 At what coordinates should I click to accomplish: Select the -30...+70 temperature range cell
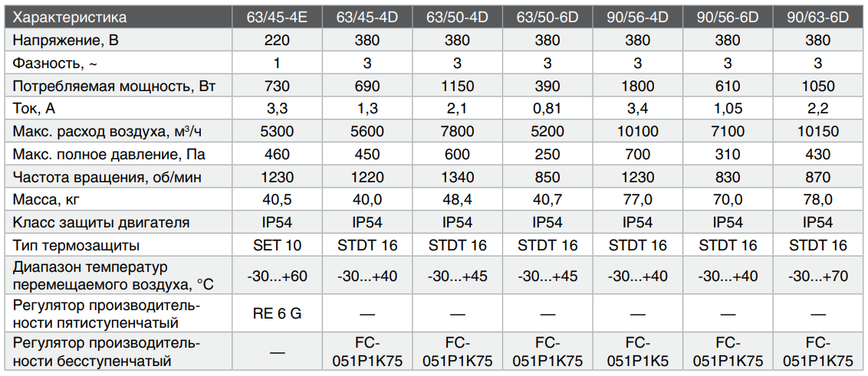click(818, 276)
